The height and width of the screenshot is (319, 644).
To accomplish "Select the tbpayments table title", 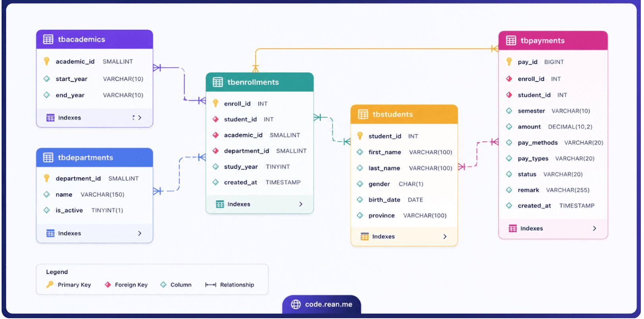I will (542, 40).
